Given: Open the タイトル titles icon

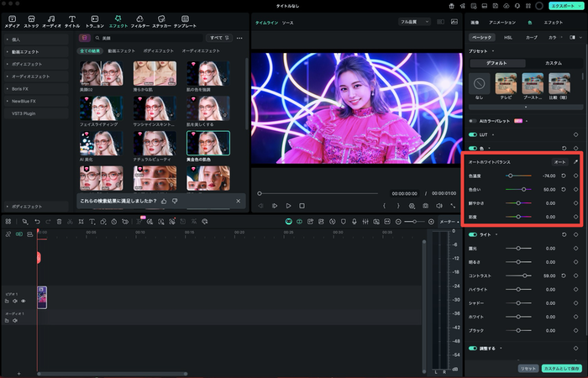Looking at the screenshot, I should point(72,21).
